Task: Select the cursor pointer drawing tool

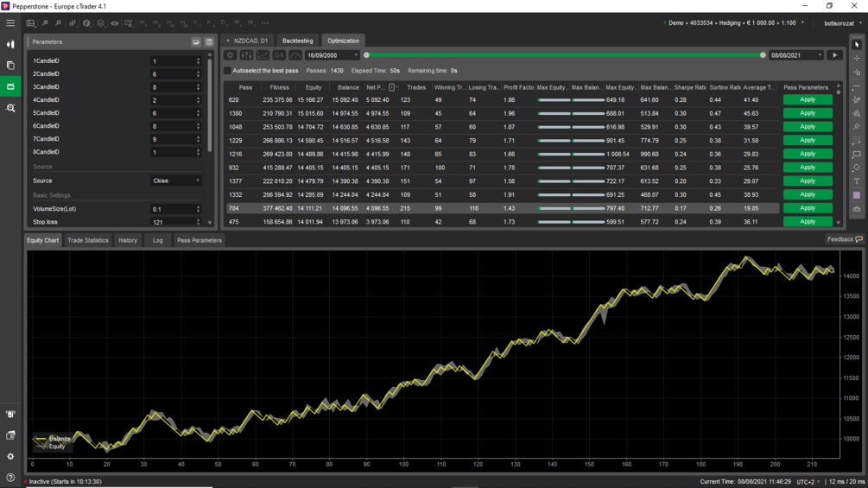Action: (857, 45)
